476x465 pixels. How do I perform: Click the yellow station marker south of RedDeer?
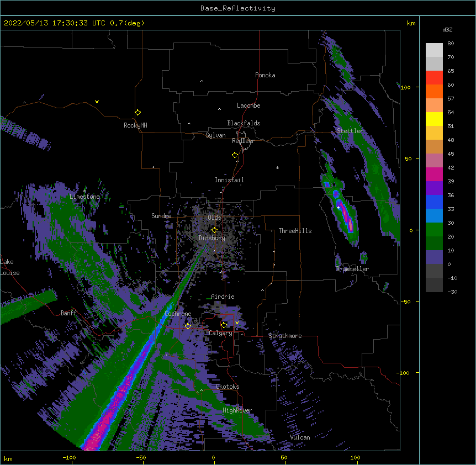point(235,155)
